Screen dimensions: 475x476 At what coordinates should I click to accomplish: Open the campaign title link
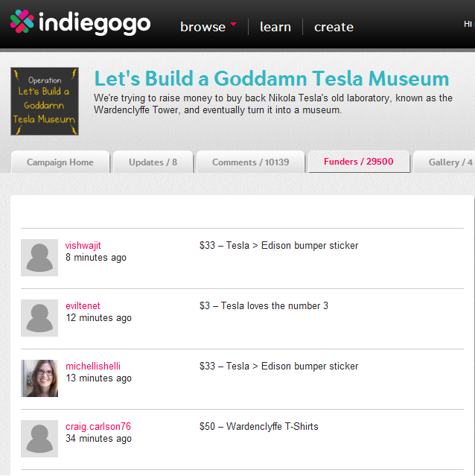coord(272,79)
